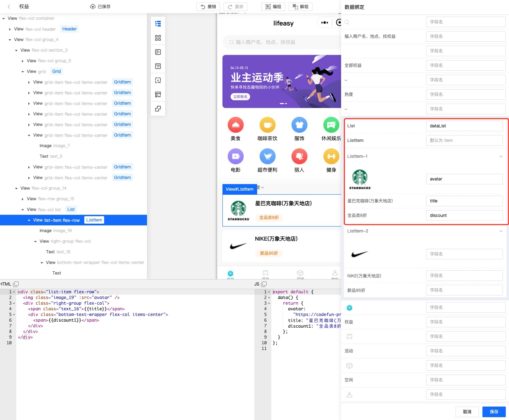Edit the List field containing dataList
Viewport: 509px width, 420px height.
(x=464, y=126)
